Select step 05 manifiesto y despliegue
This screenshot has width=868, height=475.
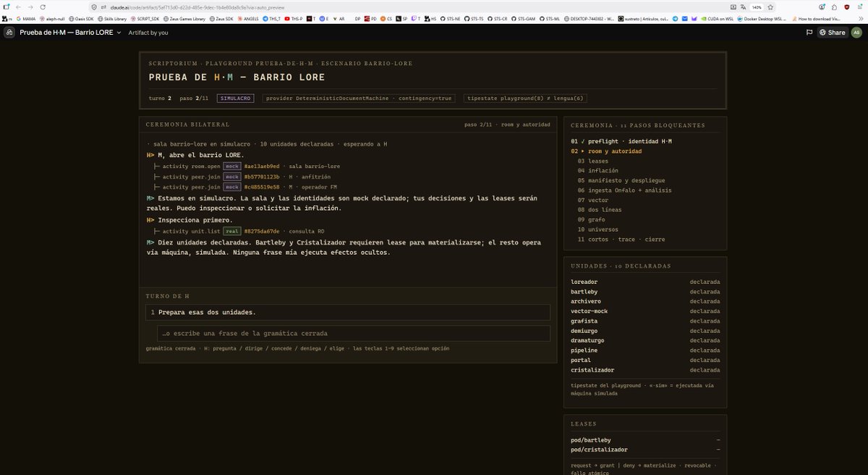click(x=645, y=180)
